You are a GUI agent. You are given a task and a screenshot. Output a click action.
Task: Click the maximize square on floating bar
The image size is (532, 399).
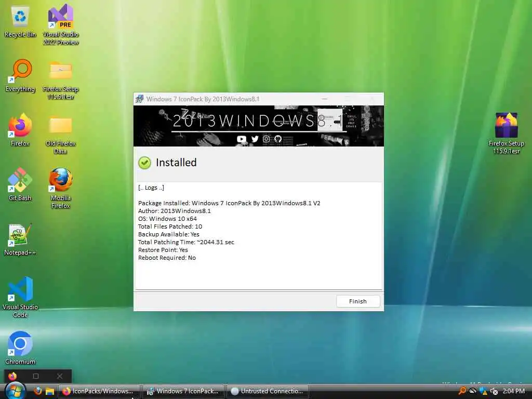pos(36,376)
